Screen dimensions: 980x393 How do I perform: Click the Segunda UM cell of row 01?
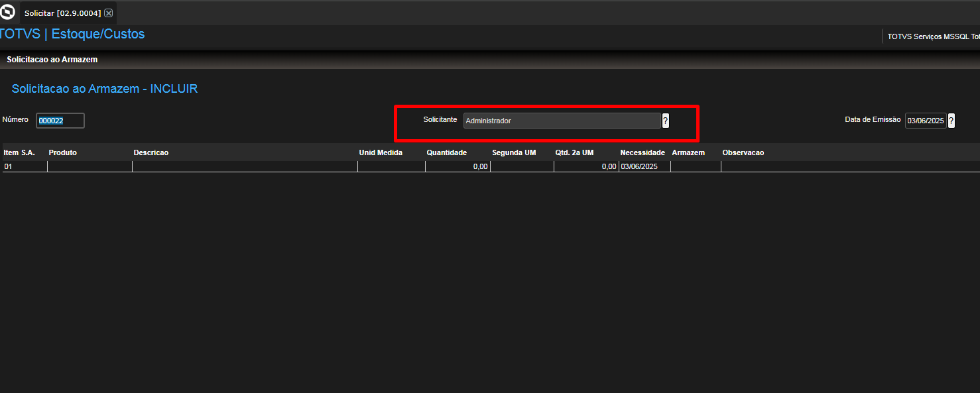pos(522,166)
